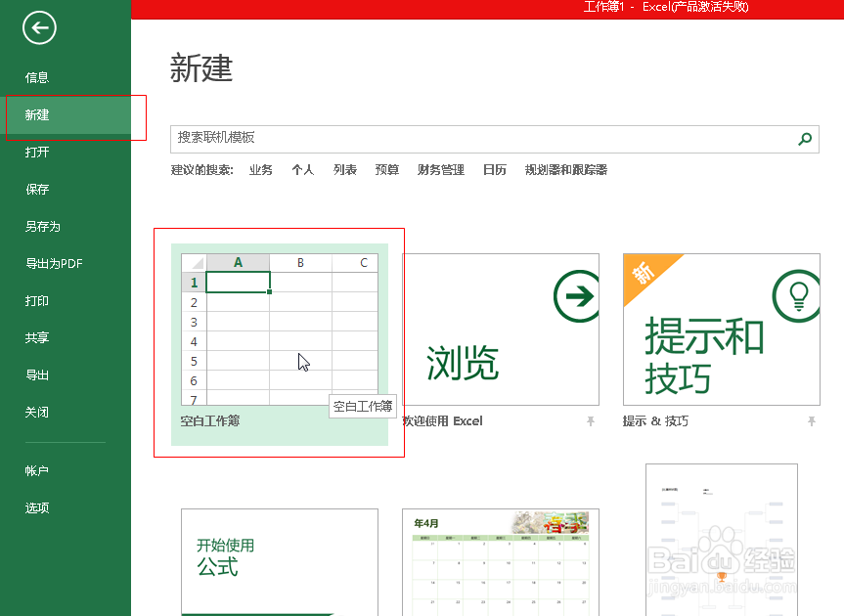Search suggested term 财务管理
Screen dimensions: 844x616
coord(441,170)
